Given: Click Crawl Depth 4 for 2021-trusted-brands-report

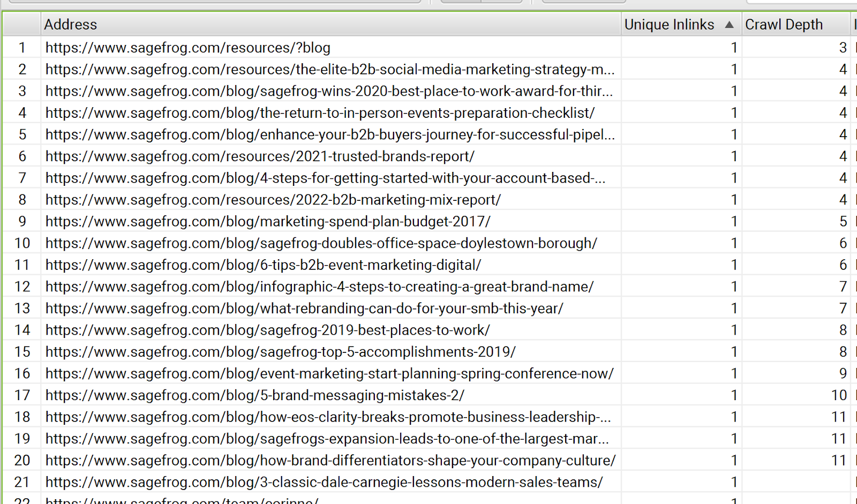Looking at the screenshot, I should pos(843,156).
